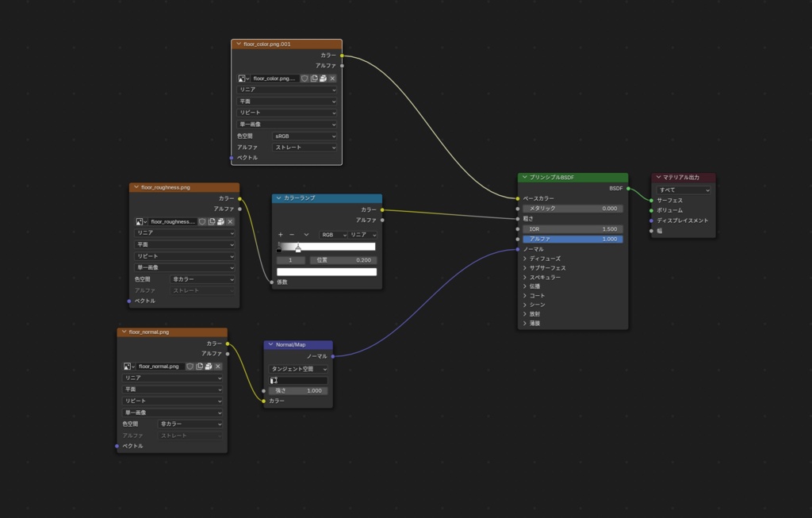The width and height of the screenshot is (812, 518).
Task: Click the 強さ slider in Normal/Map node
Action: tap(298, 391)
